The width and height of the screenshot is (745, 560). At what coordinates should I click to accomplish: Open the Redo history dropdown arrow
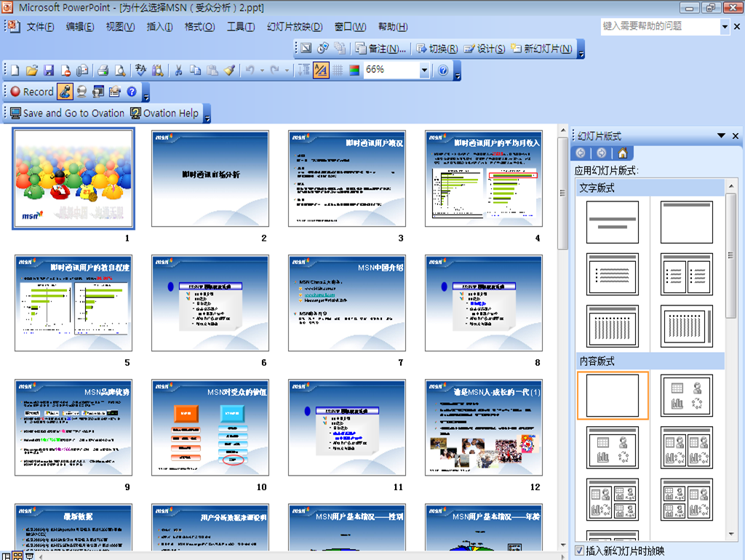coord(287,71)
